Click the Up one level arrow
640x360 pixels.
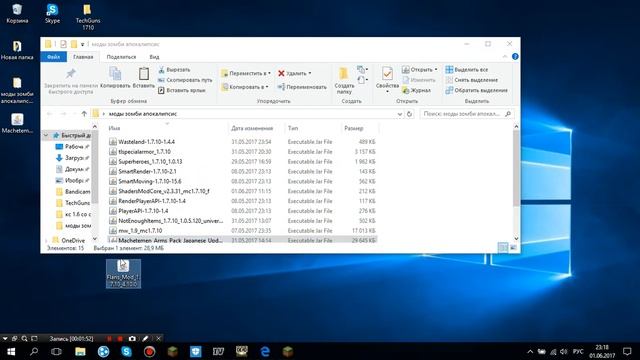[x=84, y=114]
